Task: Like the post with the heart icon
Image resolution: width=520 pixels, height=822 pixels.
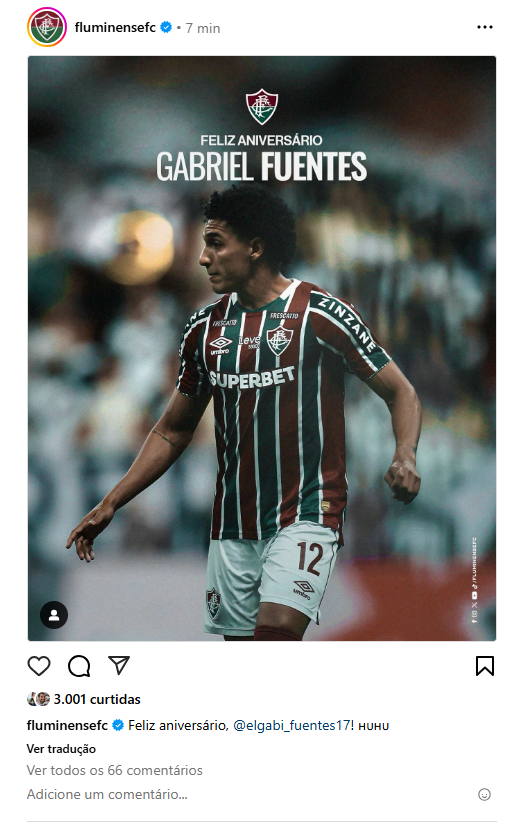Action: click(39, 666)
